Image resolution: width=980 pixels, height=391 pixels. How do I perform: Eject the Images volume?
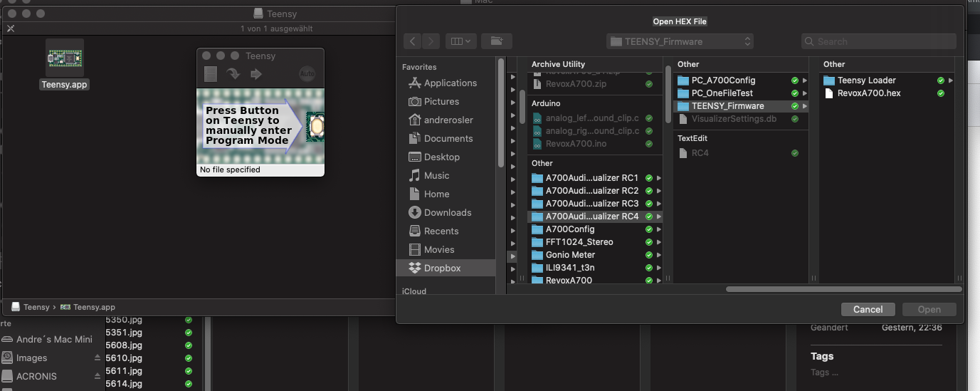click(98, 358)
